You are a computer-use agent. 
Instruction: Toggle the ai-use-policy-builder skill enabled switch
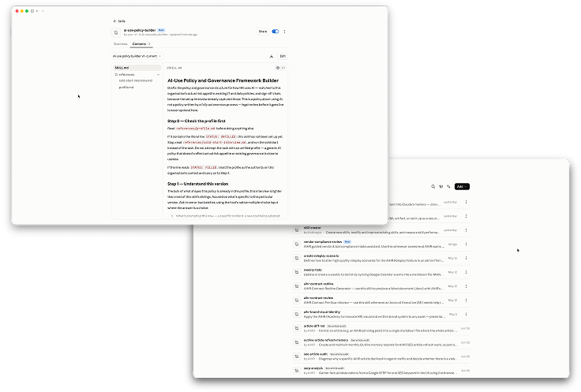pyautogui.click(x=276, y=32)
